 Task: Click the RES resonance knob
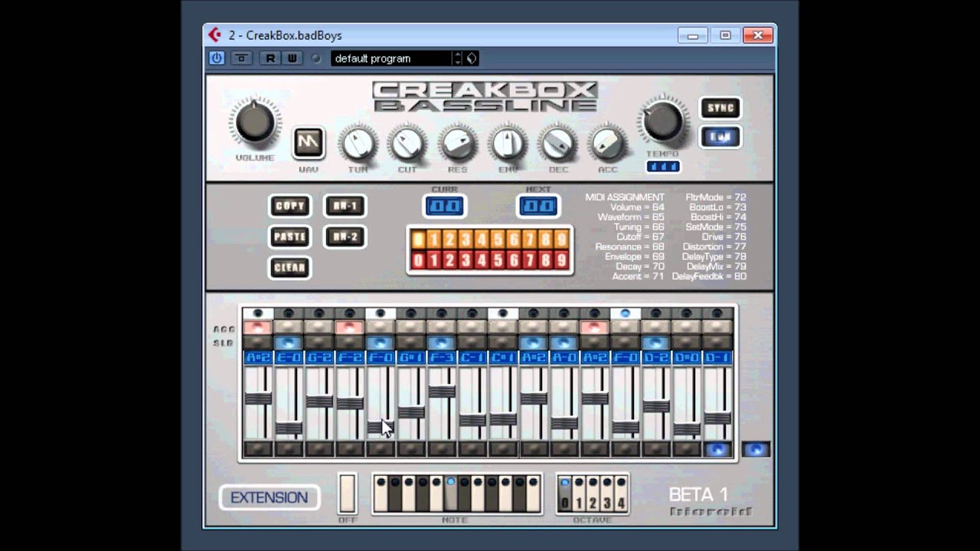[x=457, y=143]
